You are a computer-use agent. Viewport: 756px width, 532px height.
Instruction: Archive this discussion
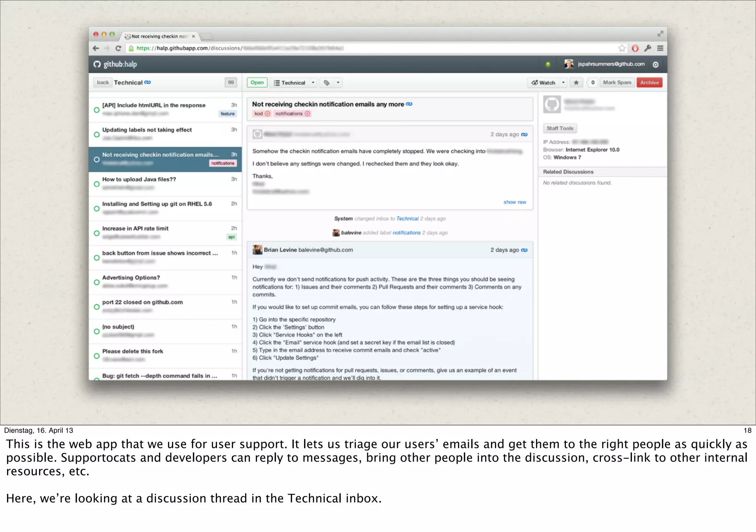coord(649,83)
